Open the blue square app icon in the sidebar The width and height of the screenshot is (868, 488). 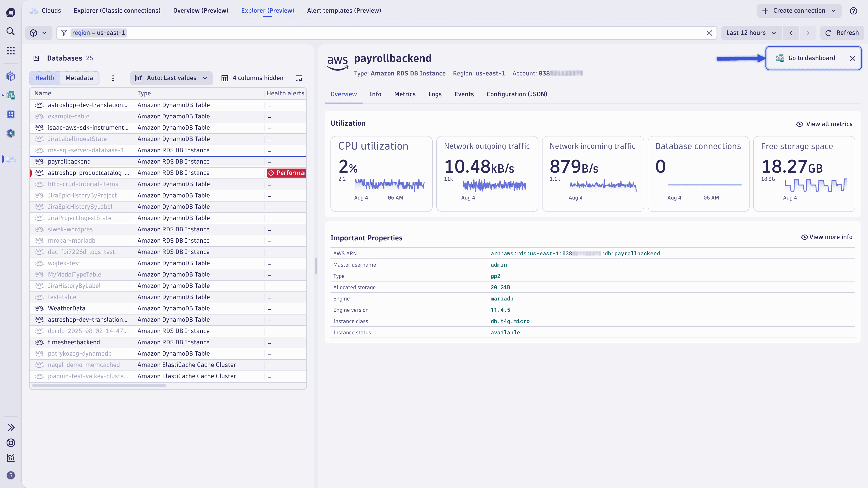point(11,115)
